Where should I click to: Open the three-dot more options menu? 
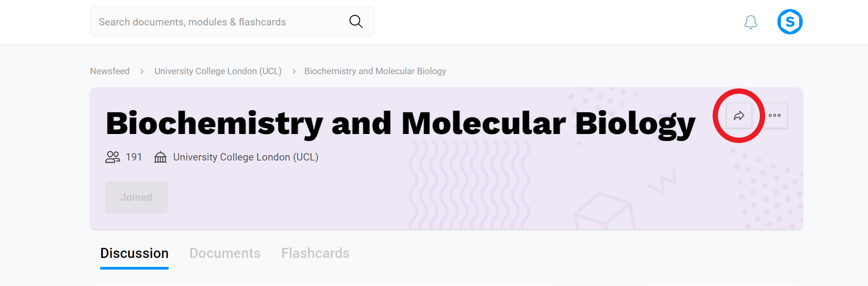(775, 115)
